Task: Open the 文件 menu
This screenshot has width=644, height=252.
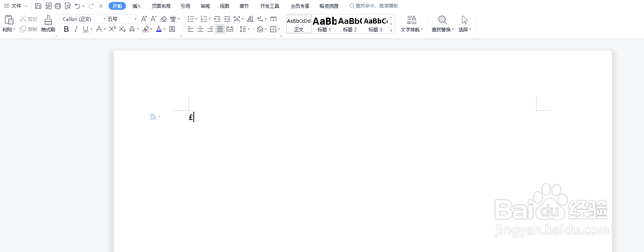Action: (x=16, y=6)
